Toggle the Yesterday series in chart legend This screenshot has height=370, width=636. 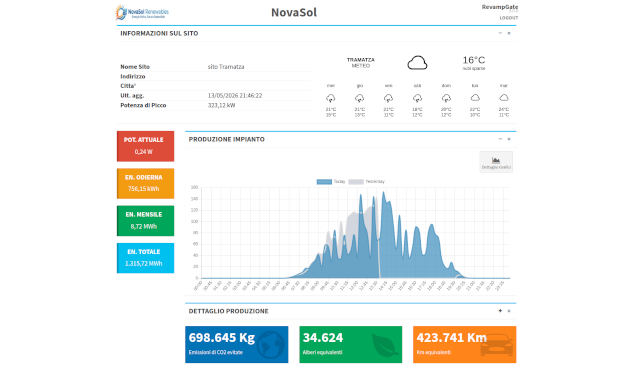tap(367, 182)
